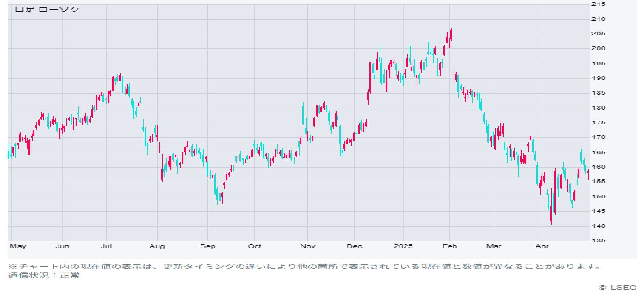Select the May label on the time axis
This screenshot has width=644, height=296.
18,246
